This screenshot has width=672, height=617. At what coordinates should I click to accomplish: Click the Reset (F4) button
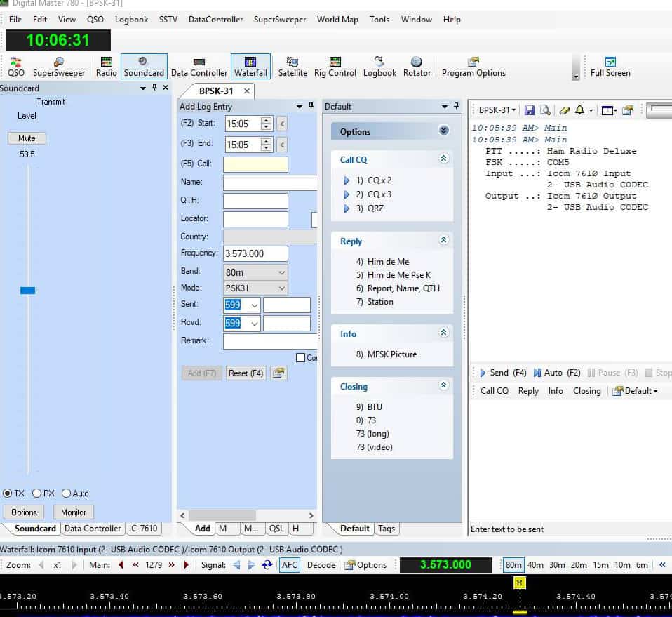click(246, 373)
